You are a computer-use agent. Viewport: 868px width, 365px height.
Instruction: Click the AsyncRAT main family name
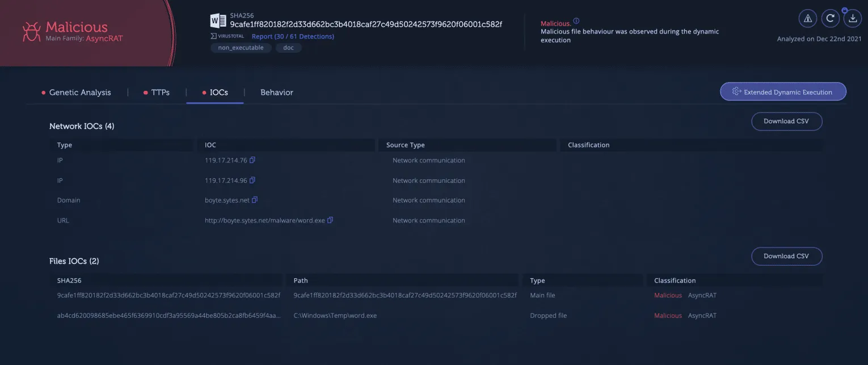click(x=104, y=39)
